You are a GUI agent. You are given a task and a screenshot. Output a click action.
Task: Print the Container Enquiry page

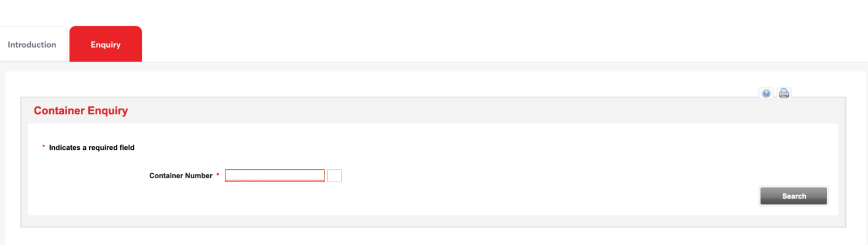[784, 93]
